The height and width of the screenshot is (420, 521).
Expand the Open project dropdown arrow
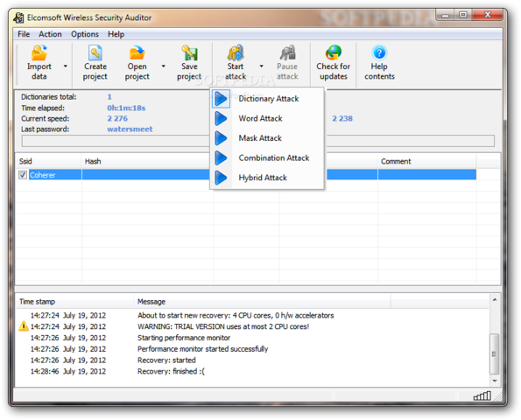(163, 66)
